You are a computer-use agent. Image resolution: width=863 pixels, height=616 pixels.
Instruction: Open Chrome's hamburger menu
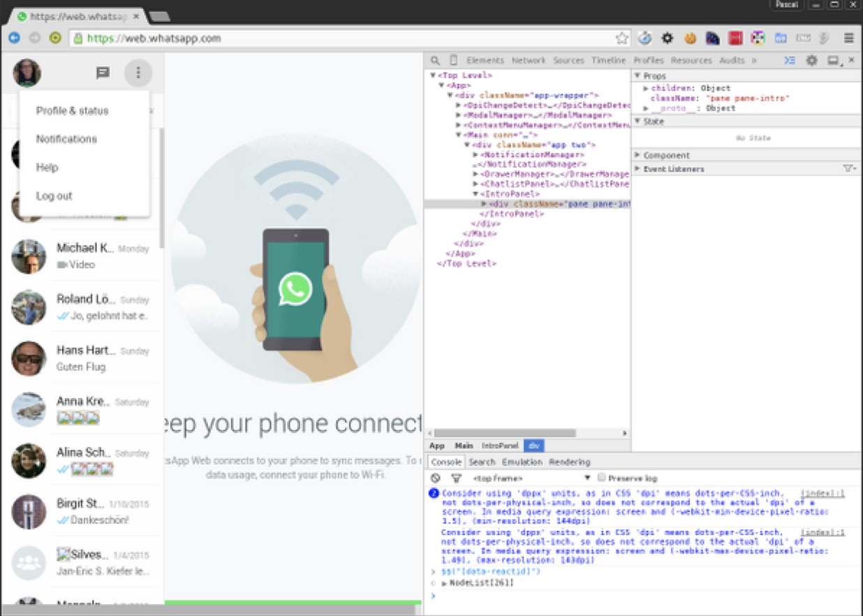coord(849,38)
